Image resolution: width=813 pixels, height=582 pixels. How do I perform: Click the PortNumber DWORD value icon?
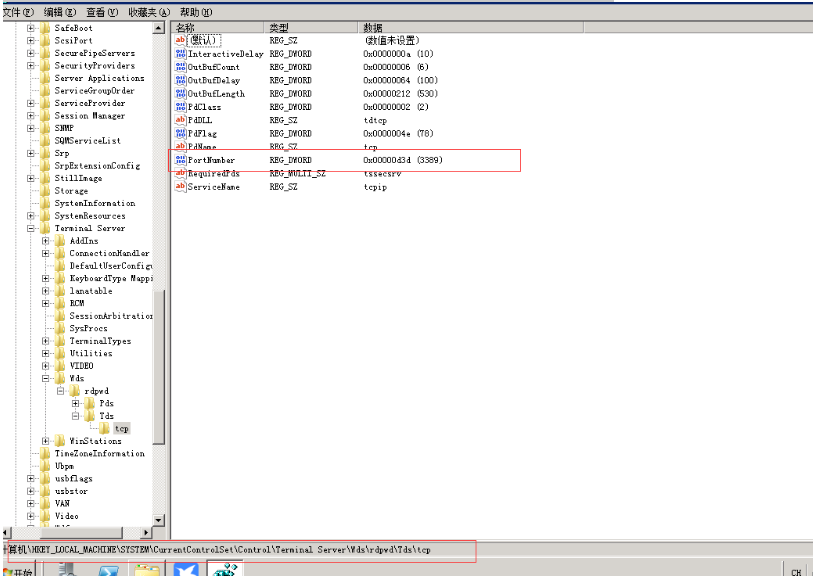pos(181,160)
